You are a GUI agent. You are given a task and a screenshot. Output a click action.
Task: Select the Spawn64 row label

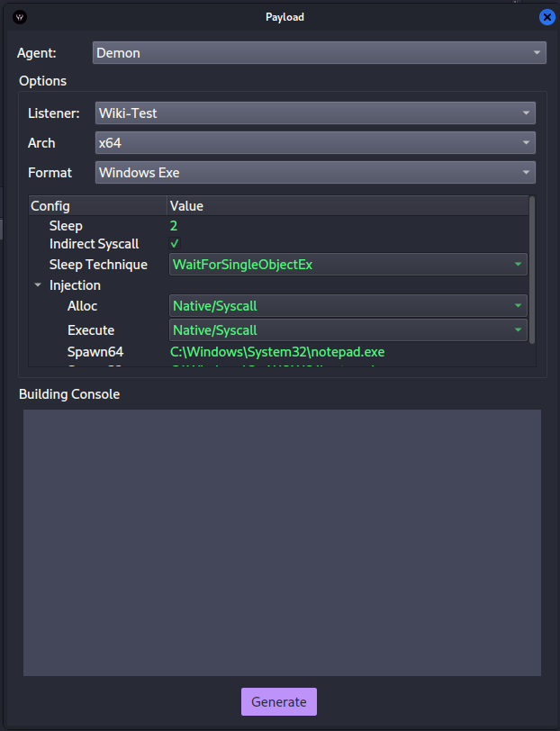click(95, 351)
